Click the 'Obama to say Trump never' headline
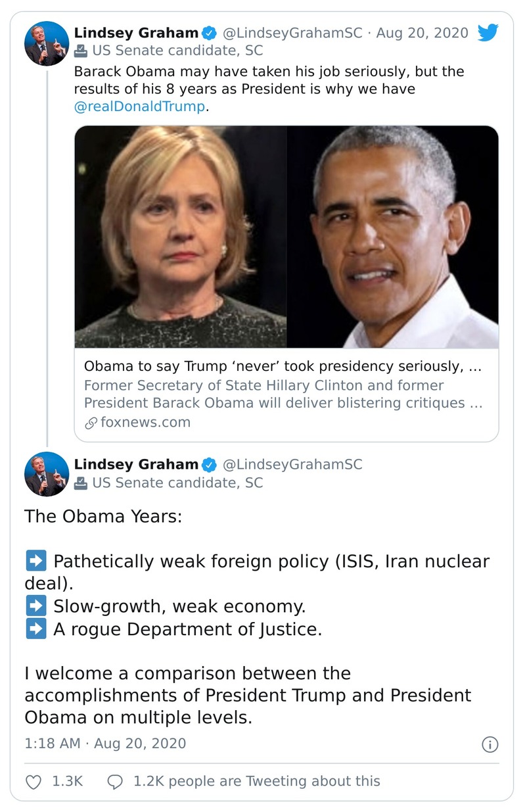This screenshot has height=812, width=525. tap(283, 367)
